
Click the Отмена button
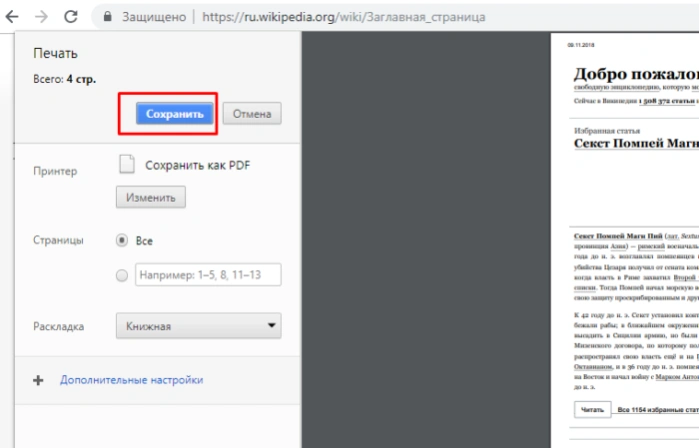252,114
